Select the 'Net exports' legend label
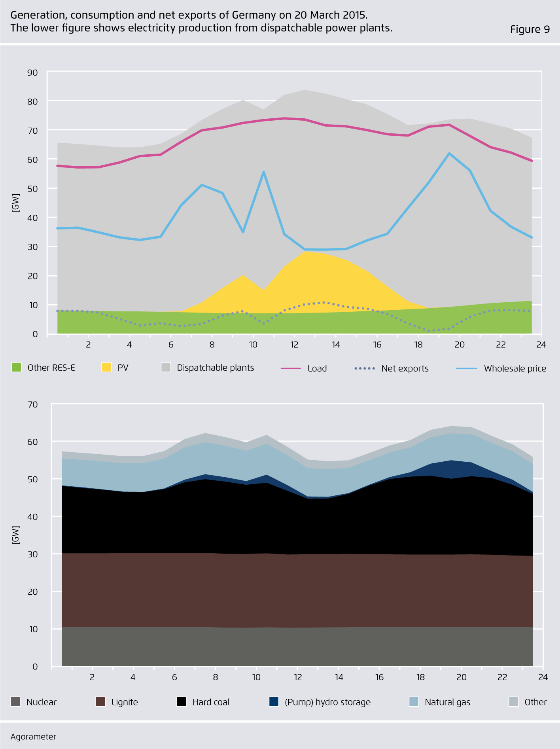The image size is (560, 749). [x=405, y=368]
